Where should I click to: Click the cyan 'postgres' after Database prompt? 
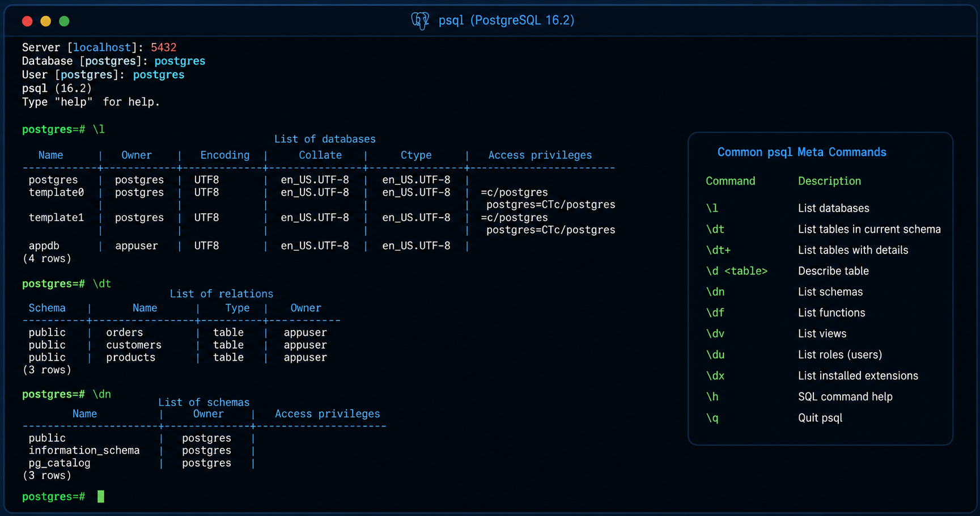180,61
